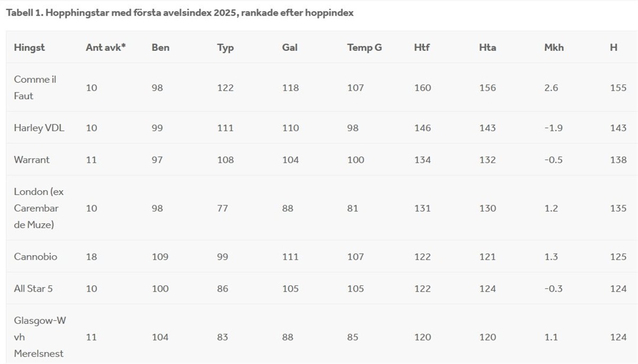Click London (ex Carembar de Muze) name
The image size is (638, 364).
pos(39,208)
